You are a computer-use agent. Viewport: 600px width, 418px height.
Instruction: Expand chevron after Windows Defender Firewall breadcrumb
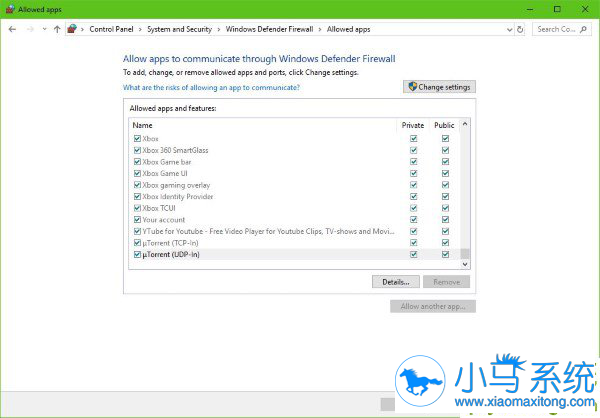pos(320,29)
